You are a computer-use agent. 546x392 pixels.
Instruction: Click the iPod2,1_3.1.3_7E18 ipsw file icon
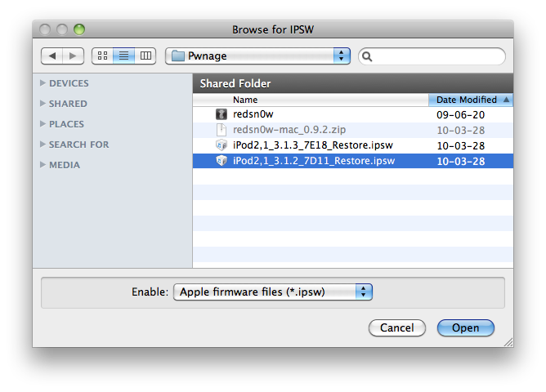click(x=221, y=145)
